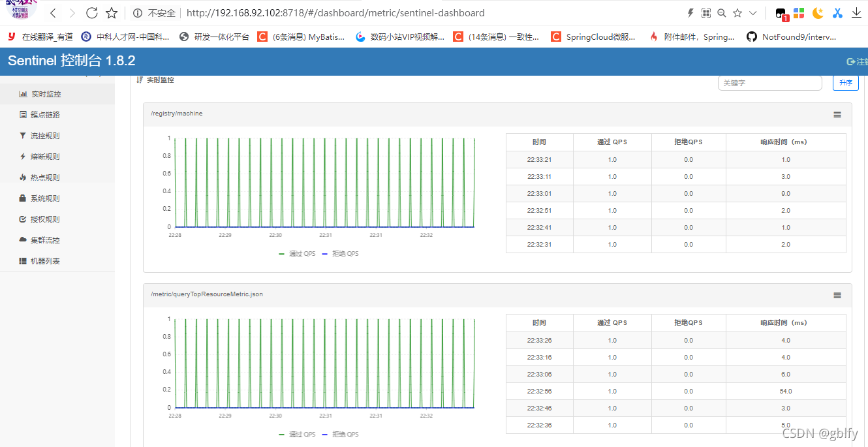Click the 6.0 response time cell
This screenshot has height=447, width=868.
(x=786, y=375)
